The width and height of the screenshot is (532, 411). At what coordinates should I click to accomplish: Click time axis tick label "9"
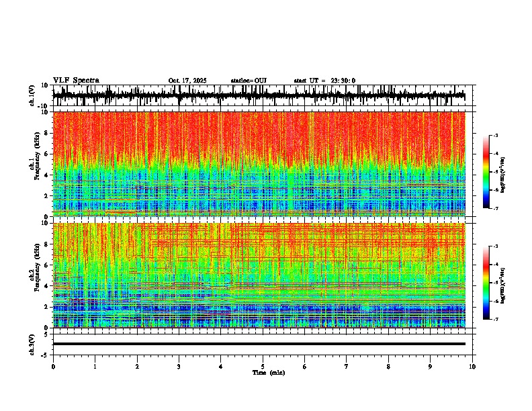click(430, 367)
